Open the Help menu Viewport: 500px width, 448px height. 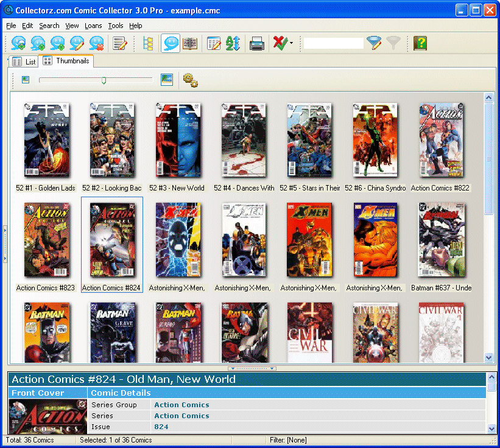point(136,26)
